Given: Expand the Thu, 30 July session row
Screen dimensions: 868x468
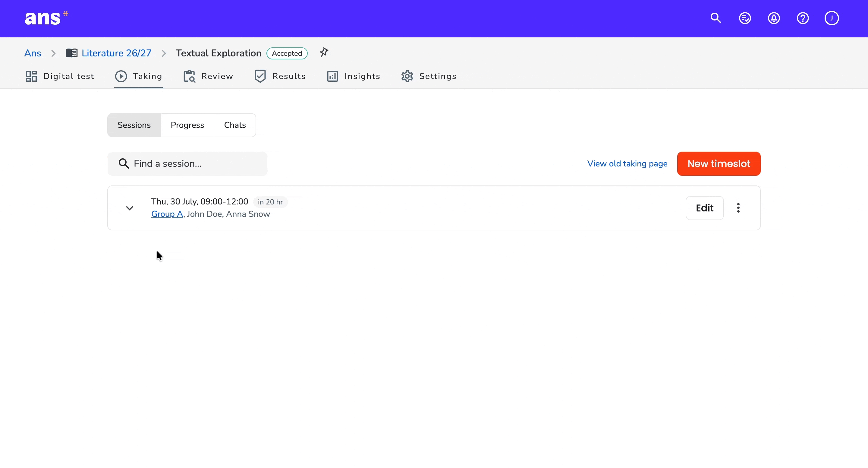Looking at the screenshot, I should pyautogui.click(x=129, y=208).
